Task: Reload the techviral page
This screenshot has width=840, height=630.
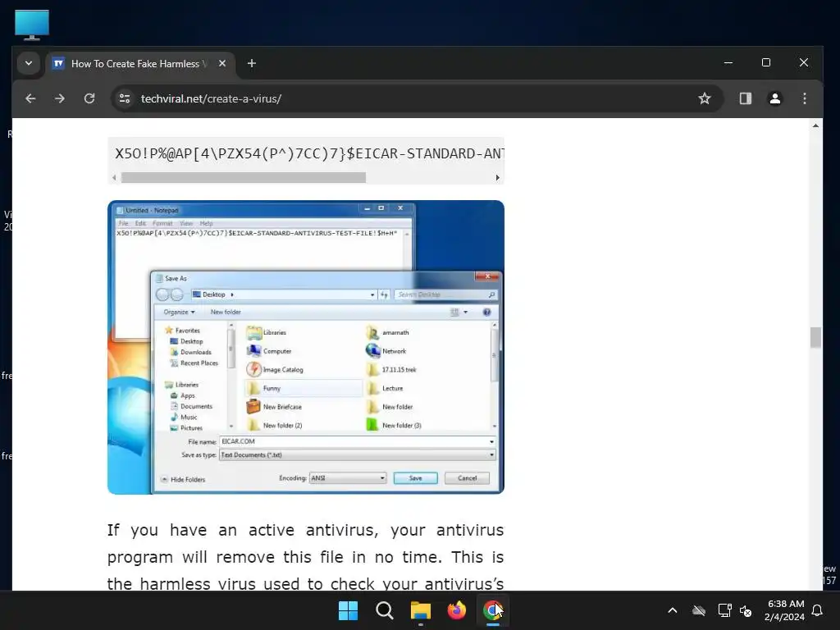Action: [89, 98]
